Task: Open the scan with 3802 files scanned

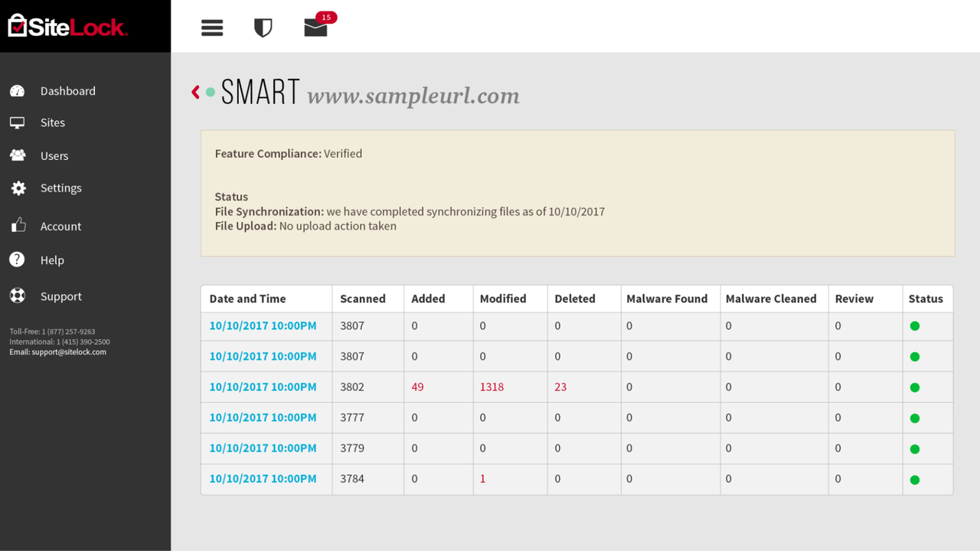Action: click(263, 387)
